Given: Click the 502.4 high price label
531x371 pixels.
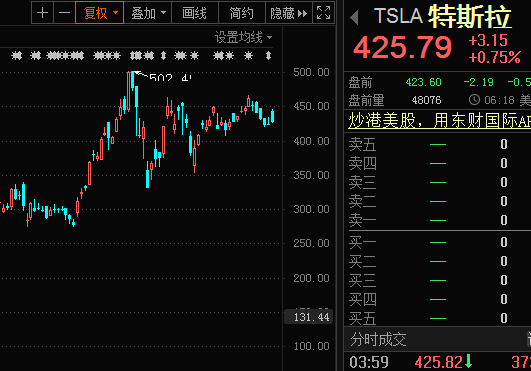Looking at the screenshot, I should [x=170, y=78].
